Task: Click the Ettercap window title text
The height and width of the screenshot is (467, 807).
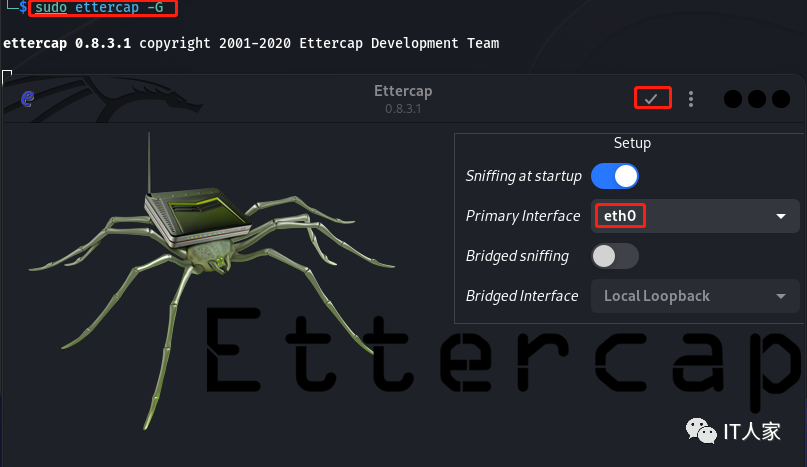Action: (x=403, y=91)
